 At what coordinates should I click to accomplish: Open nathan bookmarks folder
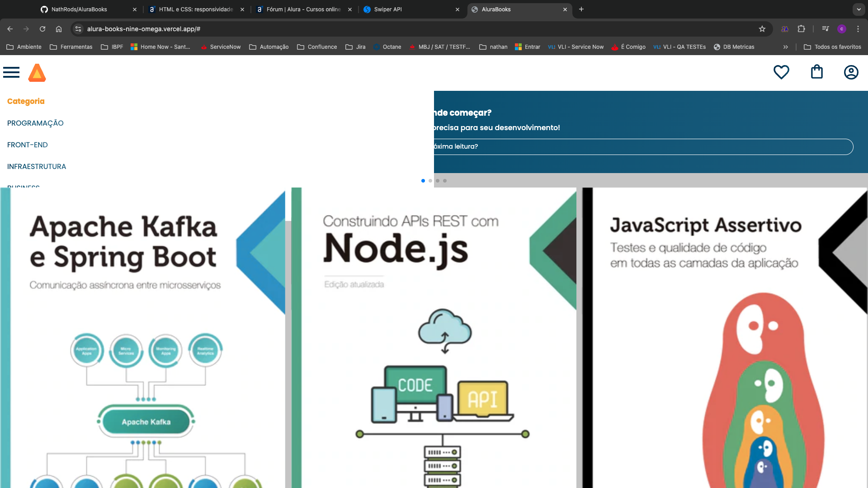(493, 47)
